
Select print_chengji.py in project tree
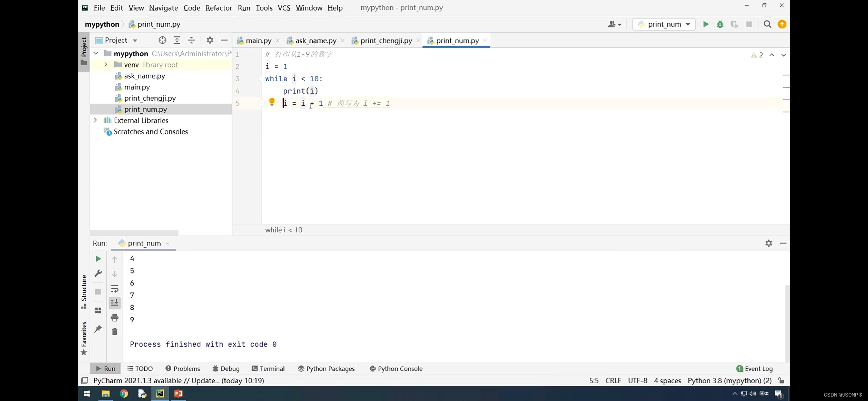(150, 98)
